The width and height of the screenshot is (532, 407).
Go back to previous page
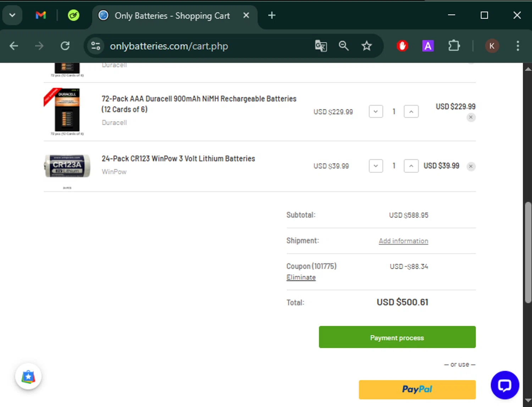tap(14, 46)
